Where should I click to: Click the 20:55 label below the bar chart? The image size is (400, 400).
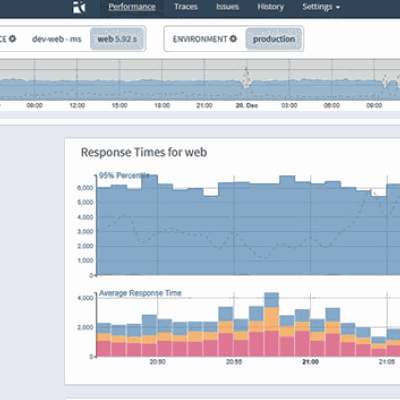pyautogui.click(x=234, y=362)
